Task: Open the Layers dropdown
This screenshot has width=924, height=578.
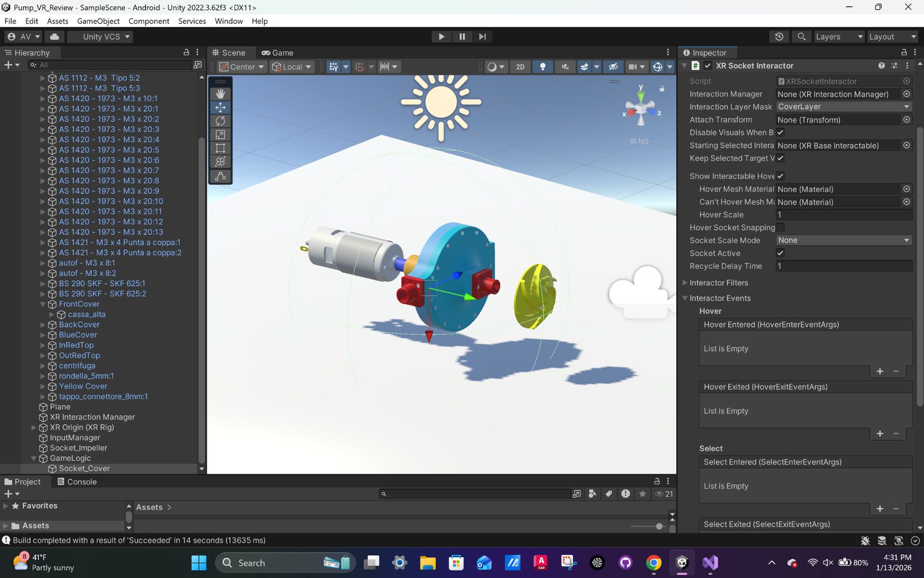Action: [839, 36]
